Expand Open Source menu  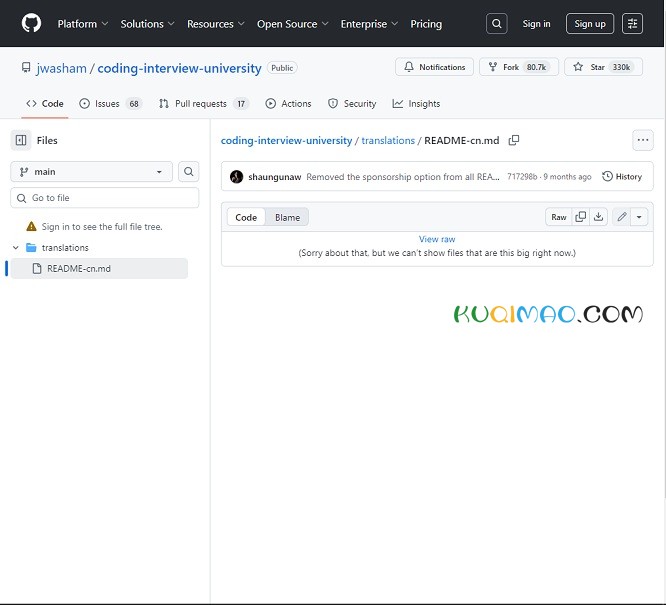pos(293,24)
